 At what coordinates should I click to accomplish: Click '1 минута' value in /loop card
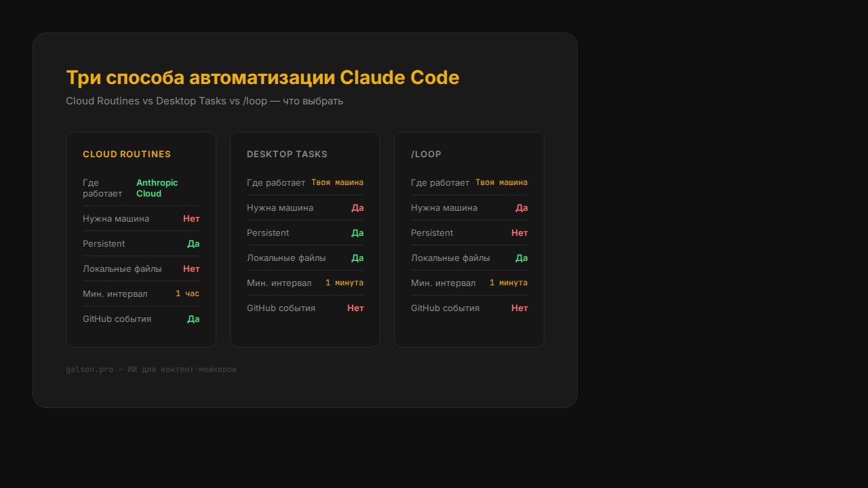click(x=509, y=283)
